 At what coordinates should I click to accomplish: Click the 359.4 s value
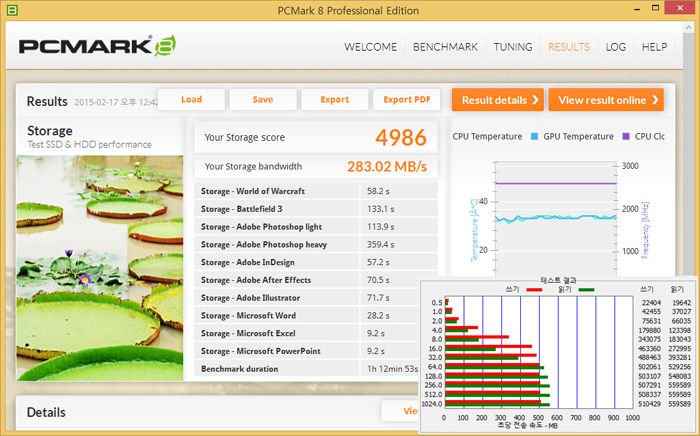tap(380, 245)
